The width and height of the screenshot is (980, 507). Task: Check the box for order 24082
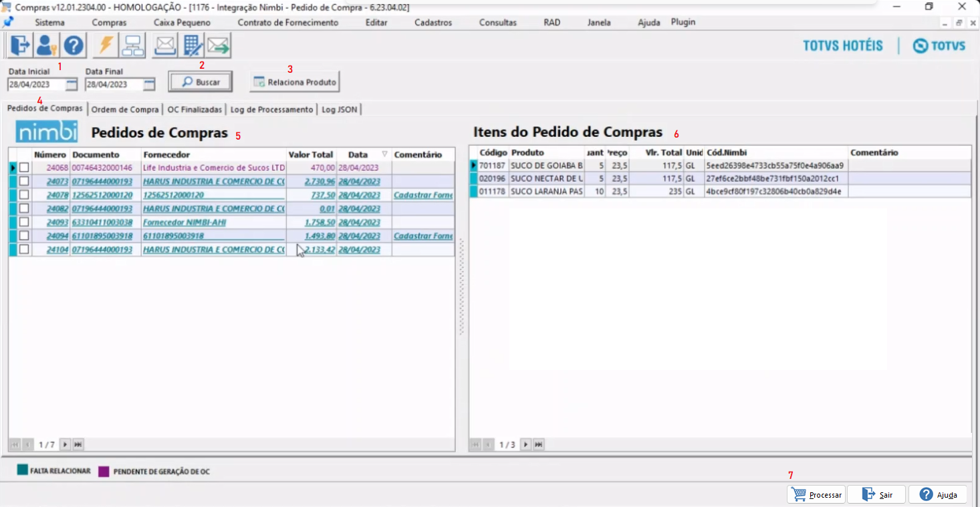click(x=24, y=208)
